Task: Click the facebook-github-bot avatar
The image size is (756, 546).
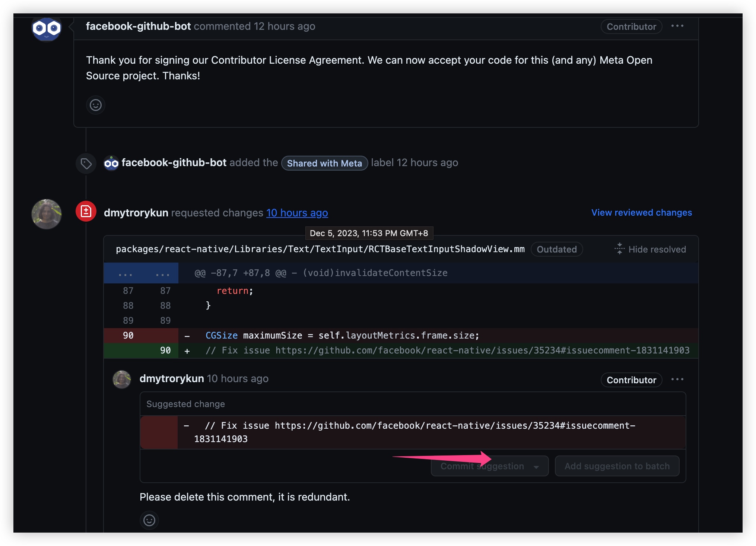Action: click(46, 26)
